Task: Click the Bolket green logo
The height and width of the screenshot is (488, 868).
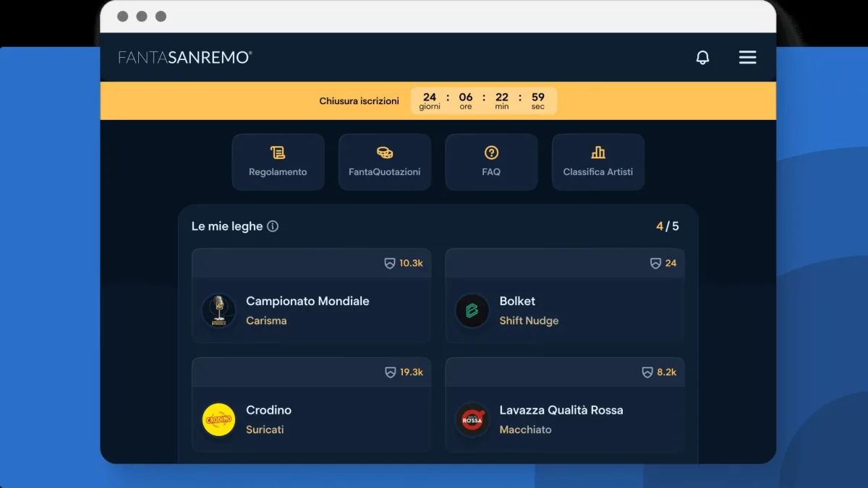Action: click(472, 311)
